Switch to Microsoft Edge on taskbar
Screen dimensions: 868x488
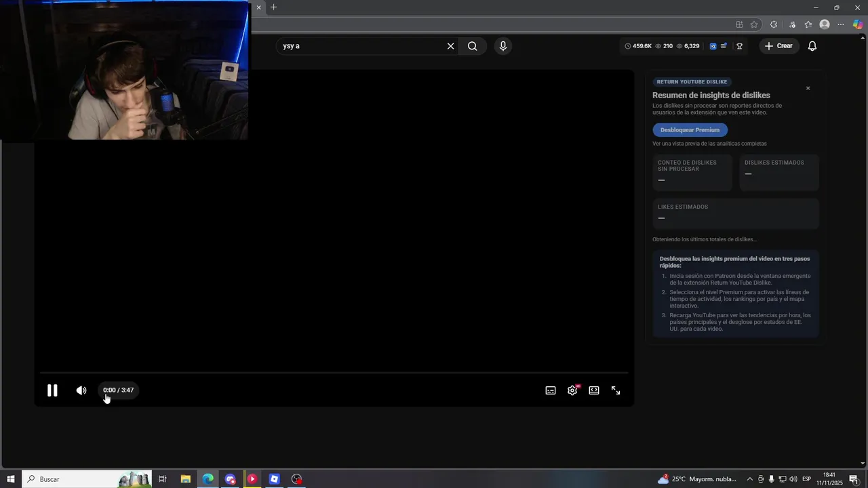point(208,479)
